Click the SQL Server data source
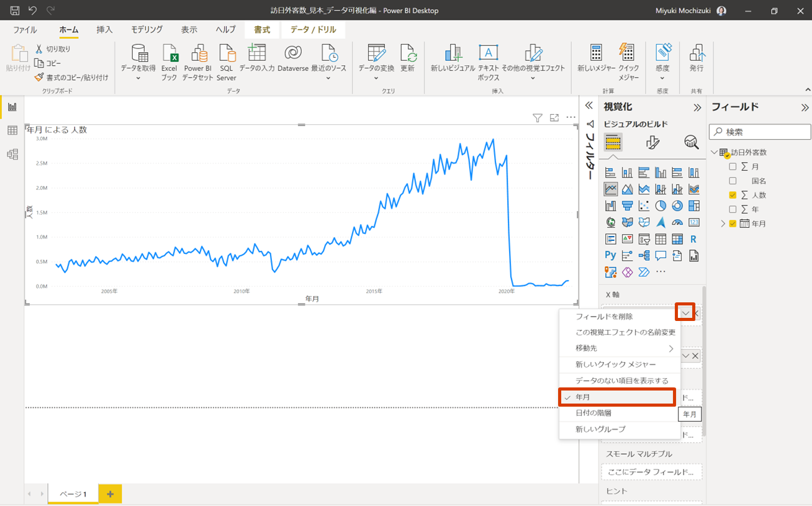This screenshot has width=812, height=506. point(227,63)
